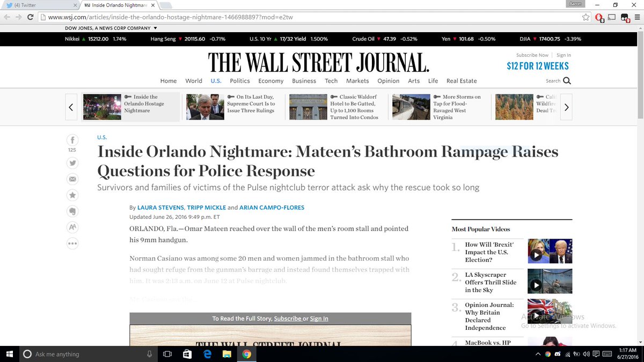Open the red O extension icon
Image resolution: width=644 pixels, height=362 pixels.
[599, 17]
